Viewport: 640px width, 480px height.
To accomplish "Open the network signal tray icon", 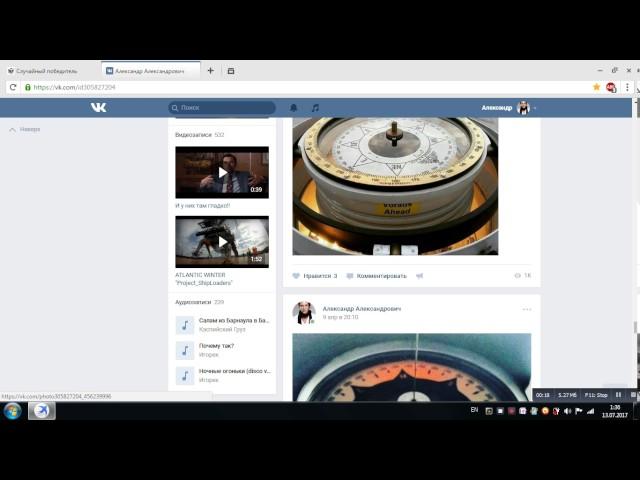I will point(590,411).
